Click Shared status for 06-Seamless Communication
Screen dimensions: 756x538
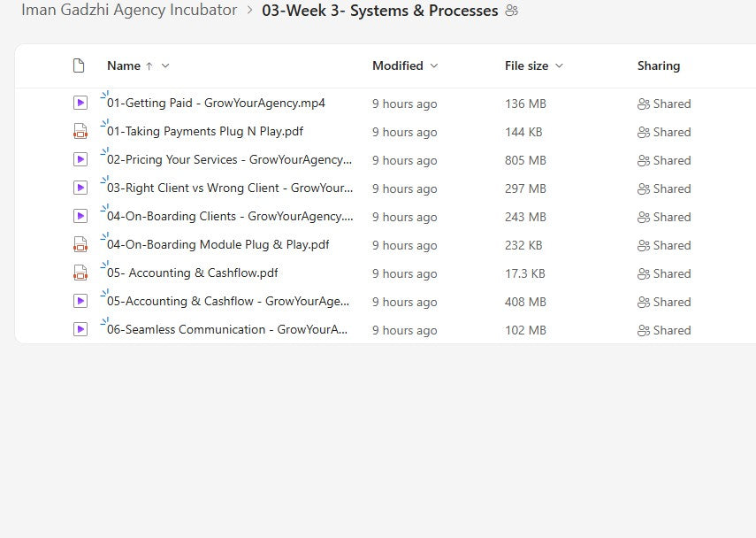tap(664, 330)
